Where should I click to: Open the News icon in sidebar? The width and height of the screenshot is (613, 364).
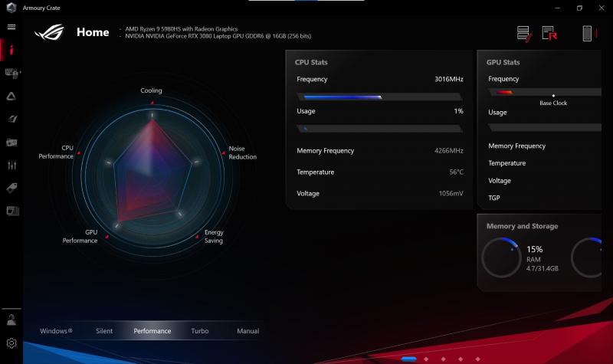point(11,211)
